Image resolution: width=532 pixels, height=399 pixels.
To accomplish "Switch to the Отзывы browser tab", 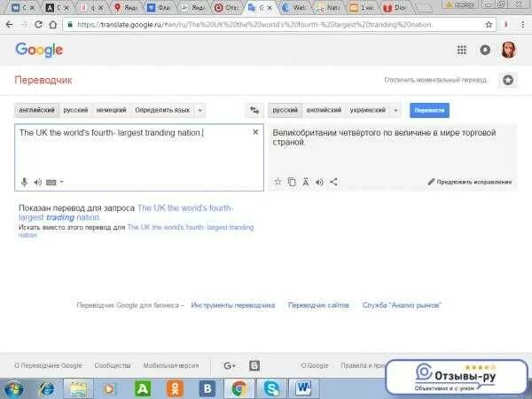I will click(227, 7).
